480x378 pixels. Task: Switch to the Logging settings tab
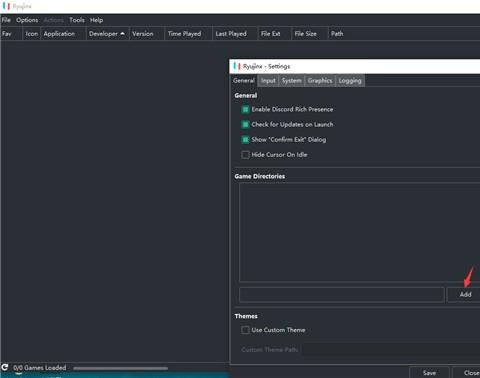(x=350, y=81)
